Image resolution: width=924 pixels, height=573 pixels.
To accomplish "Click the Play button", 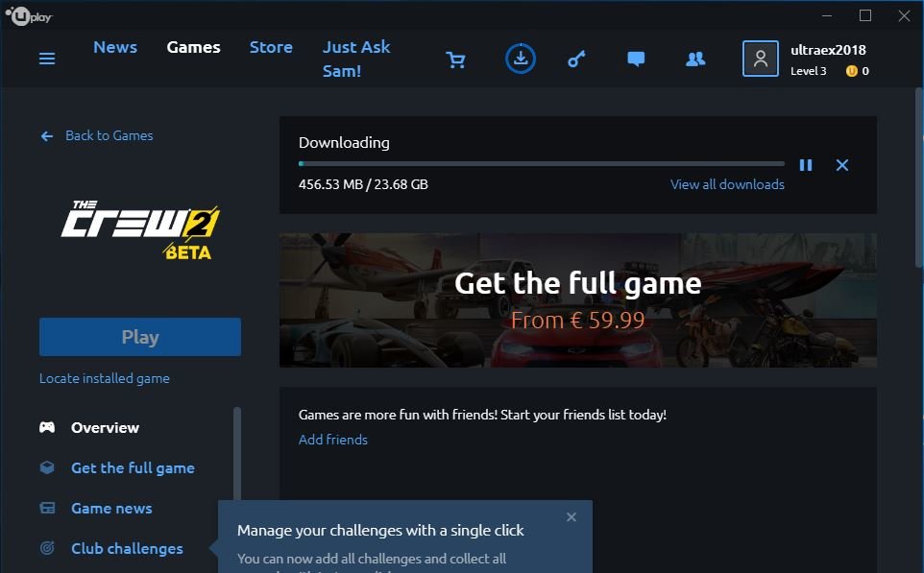I will coord(140,337).
